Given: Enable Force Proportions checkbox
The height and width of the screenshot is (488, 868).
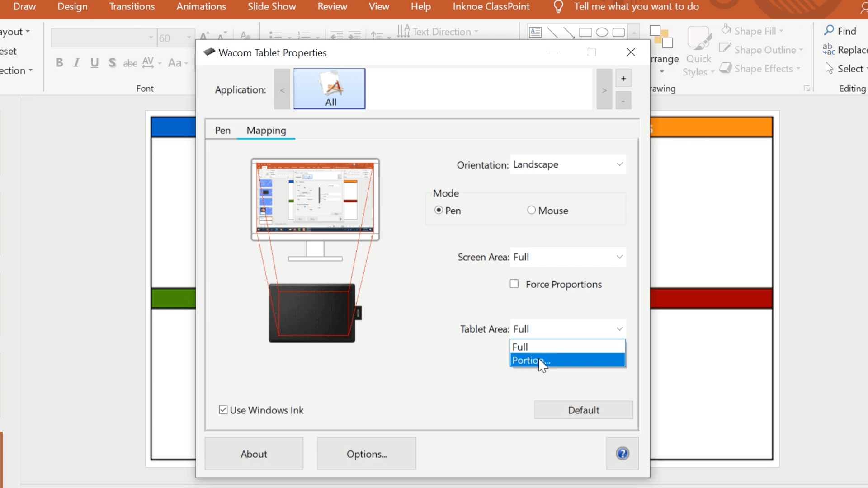Looking at the screenshot, I should [514, 284].
